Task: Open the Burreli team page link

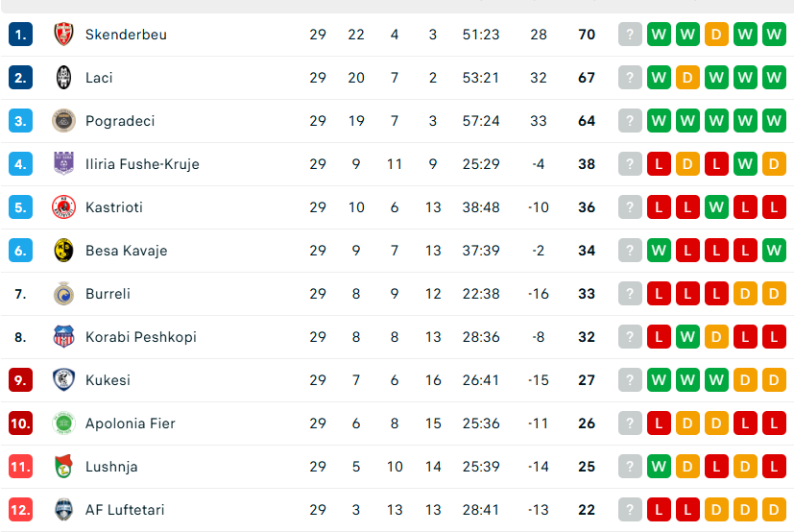Action: (108, 294)
